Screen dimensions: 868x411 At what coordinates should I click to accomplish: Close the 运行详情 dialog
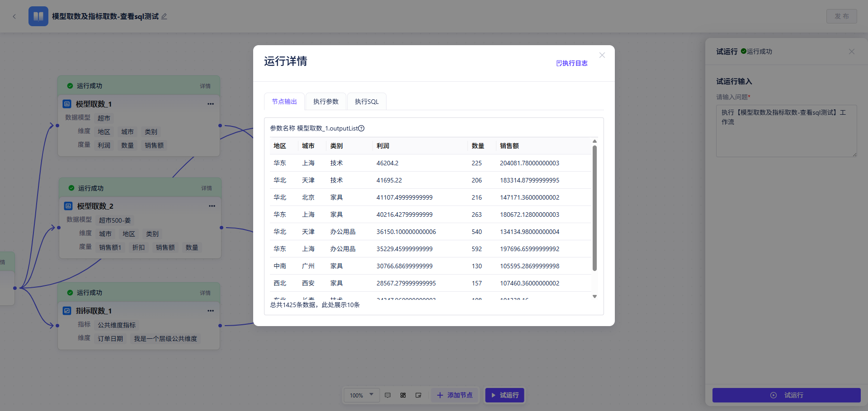pyautogui.click(x=602, y=55)
